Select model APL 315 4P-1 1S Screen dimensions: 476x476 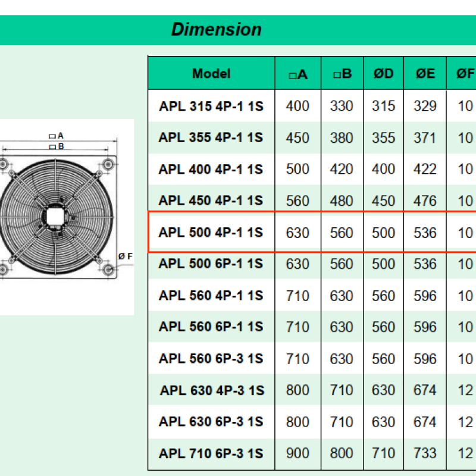[211, 107]
